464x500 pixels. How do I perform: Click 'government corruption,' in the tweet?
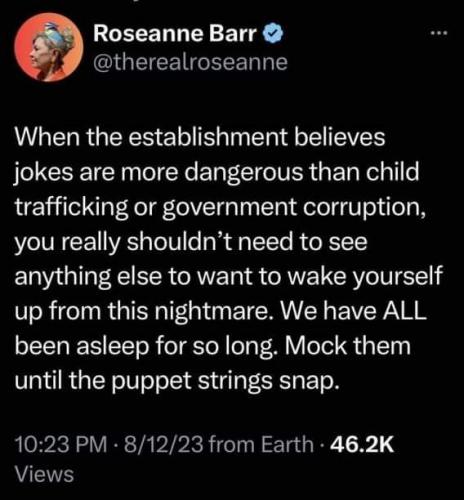[294, 208]
